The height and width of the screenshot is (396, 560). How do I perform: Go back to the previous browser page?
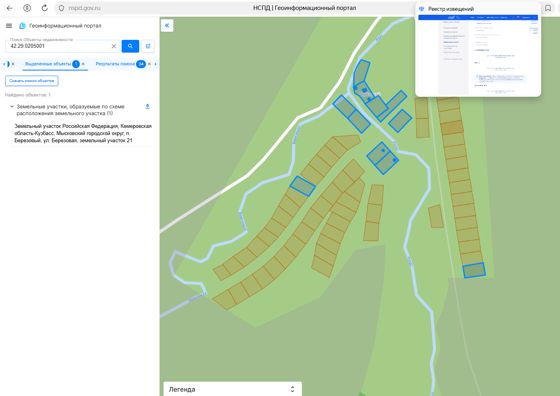[x=10, y=8]
